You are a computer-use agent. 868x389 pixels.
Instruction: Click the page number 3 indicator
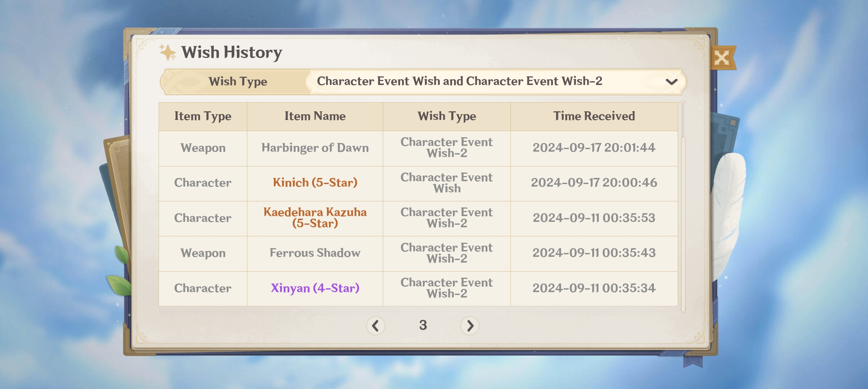[424, 325]
